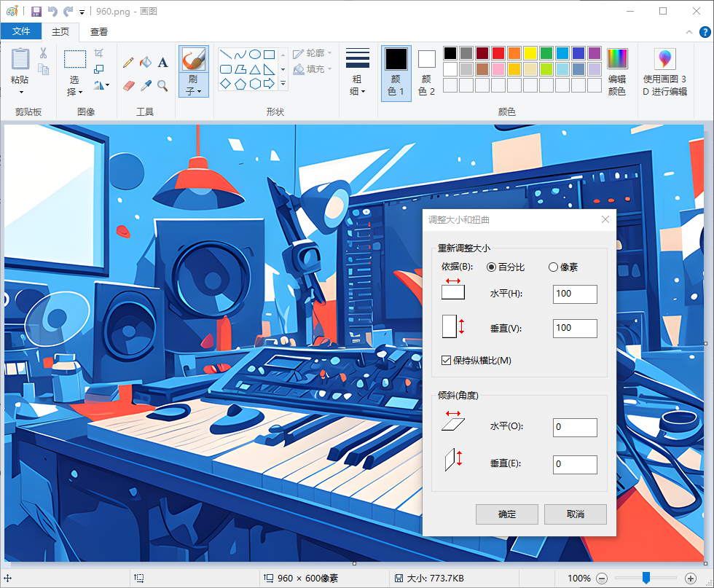Select the Magnifier tool
The height and width of the screenshot is (588, 714).
[x=163, y=86]
